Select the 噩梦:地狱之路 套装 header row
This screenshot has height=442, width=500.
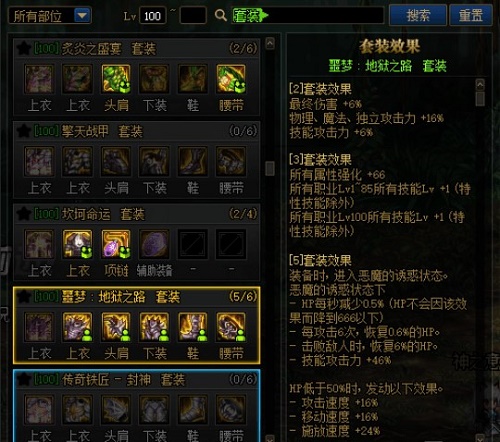137,296
